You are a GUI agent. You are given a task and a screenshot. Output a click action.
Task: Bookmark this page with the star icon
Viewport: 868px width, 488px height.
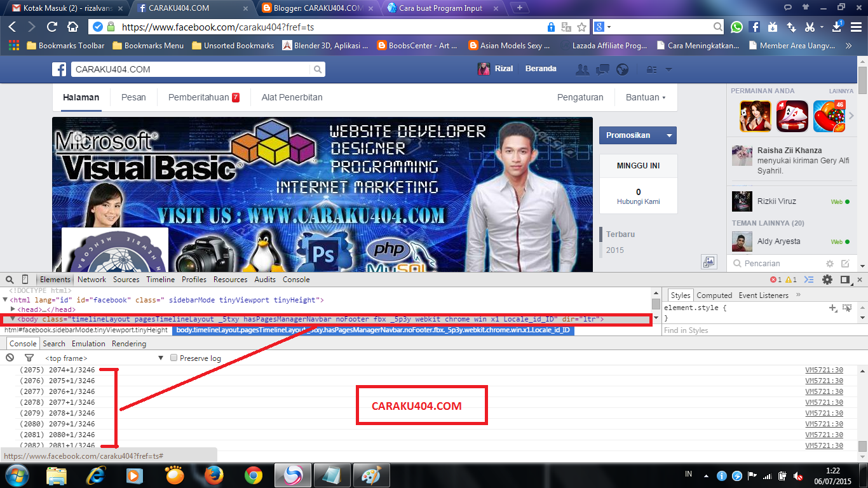point(581,27)
